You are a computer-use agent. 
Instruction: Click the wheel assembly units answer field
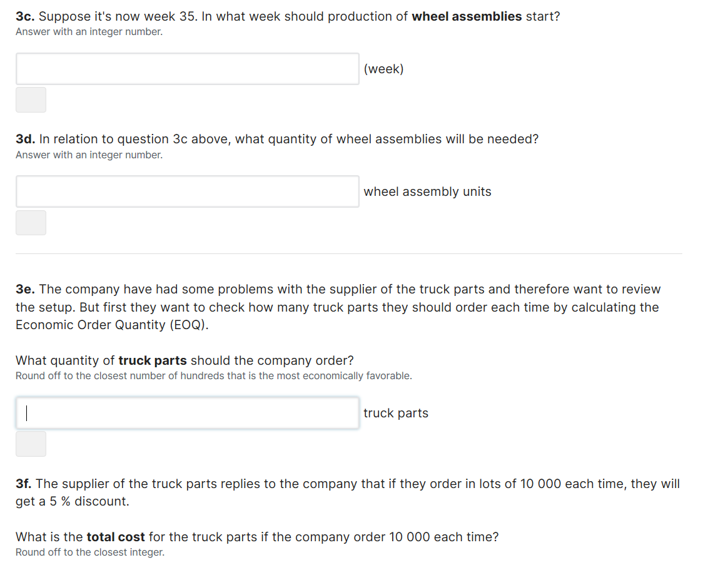pos(187,191)
